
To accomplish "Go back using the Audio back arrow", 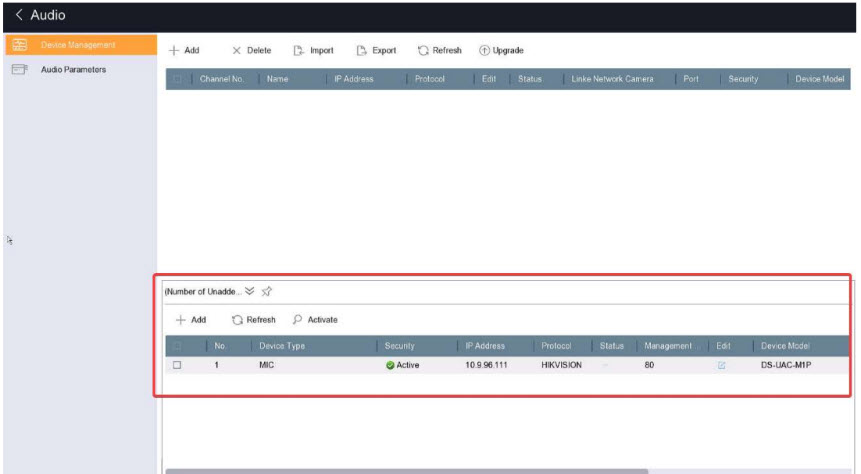I will (x=20, y=15).
